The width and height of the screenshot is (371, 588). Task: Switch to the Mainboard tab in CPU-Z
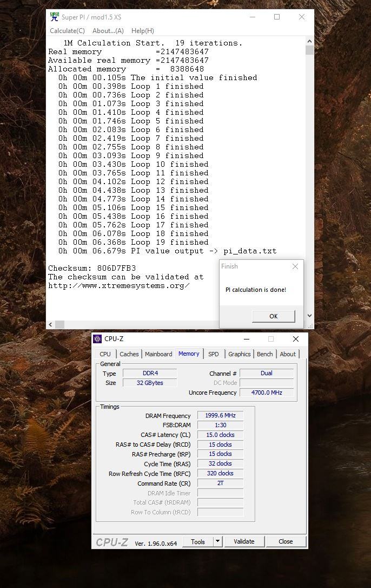tap(158, 354)
